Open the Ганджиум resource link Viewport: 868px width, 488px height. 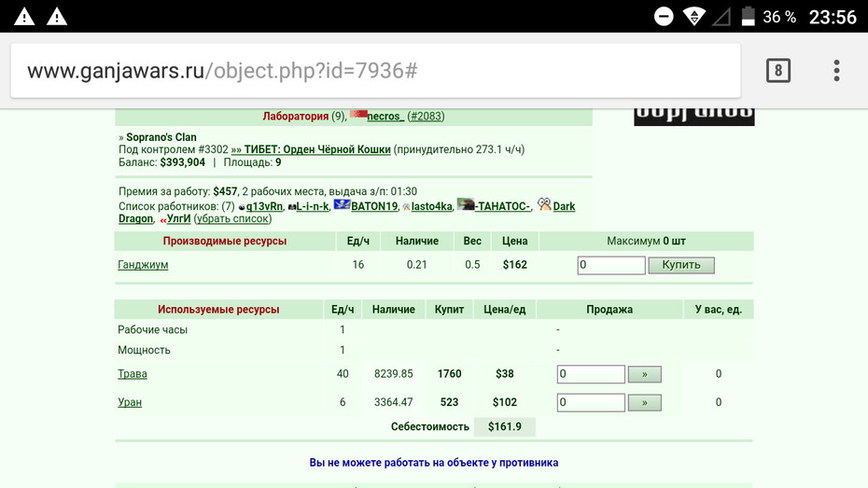point(143,264)
